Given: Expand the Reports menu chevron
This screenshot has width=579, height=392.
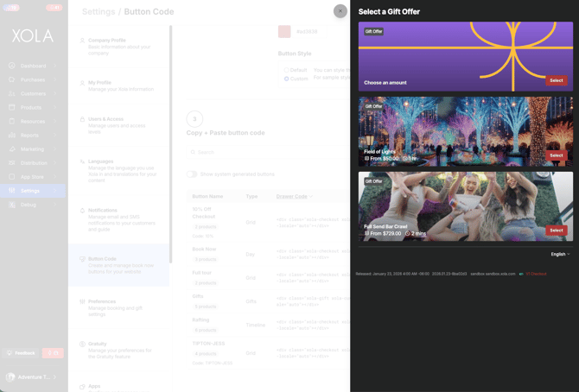Looking at the screenshot, I should click(55, 135).
